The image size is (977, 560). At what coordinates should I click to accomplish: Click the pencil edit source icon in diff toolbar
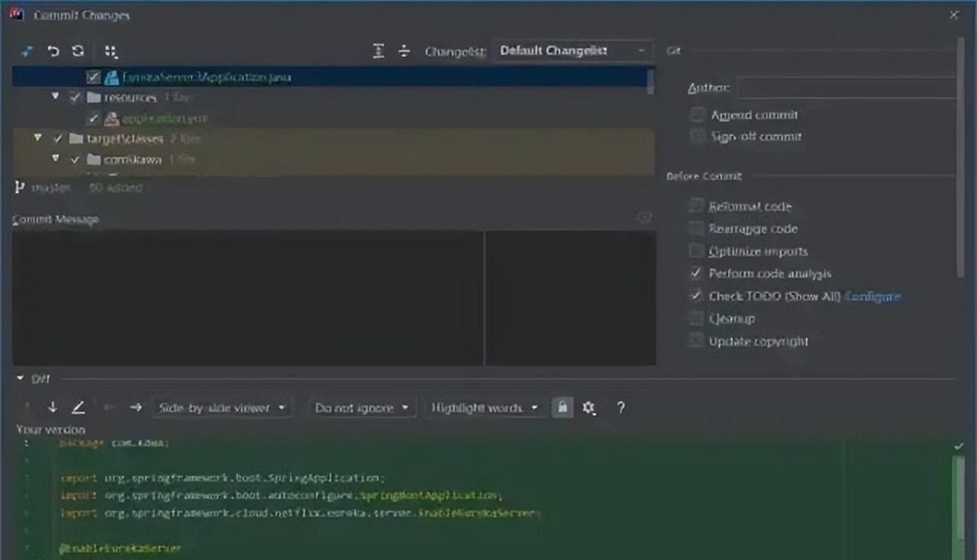click(78, 407)
